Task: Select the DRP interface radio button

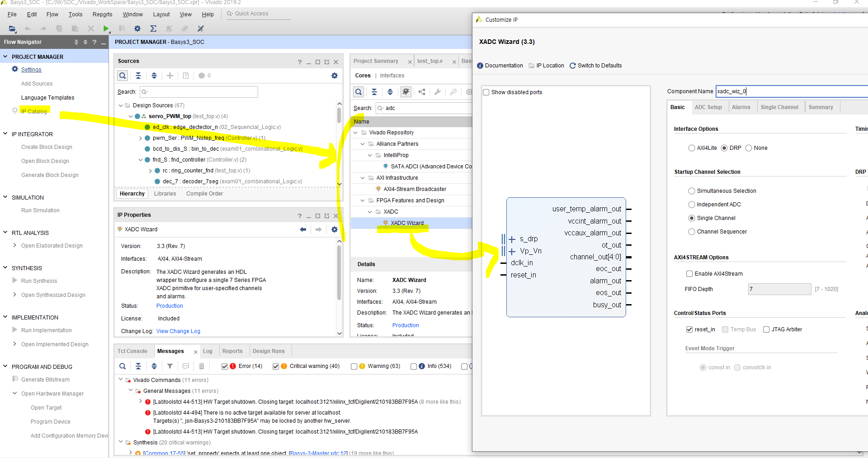Action: 724,148
